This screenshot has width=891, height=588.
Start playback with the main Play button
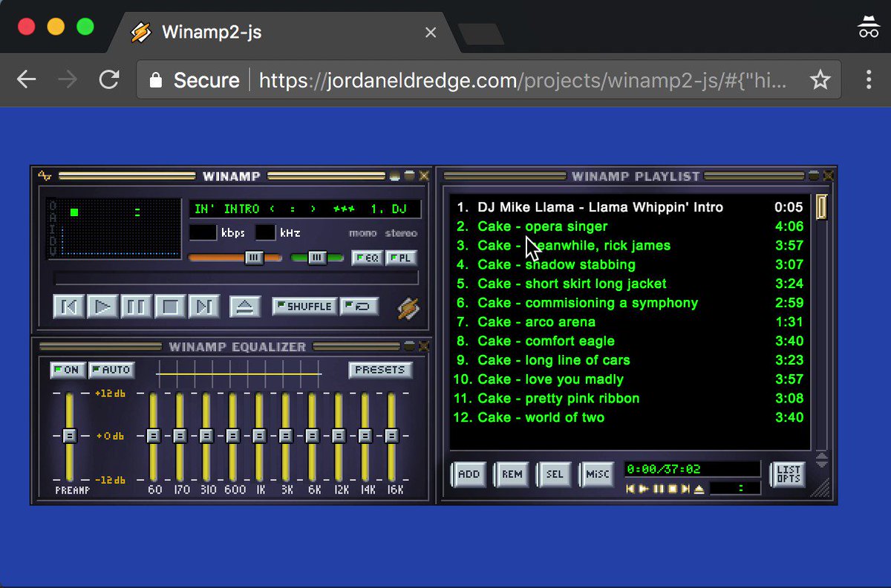(102, 306)
